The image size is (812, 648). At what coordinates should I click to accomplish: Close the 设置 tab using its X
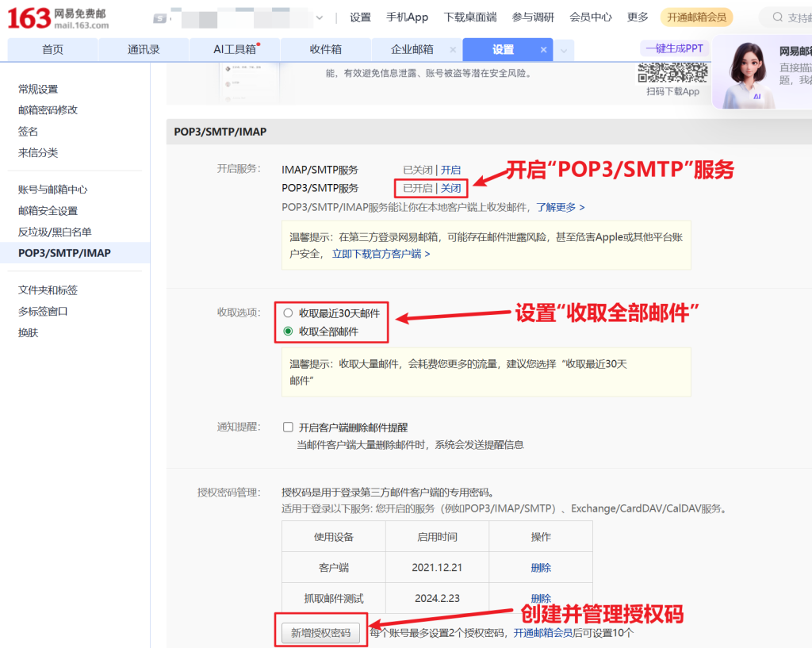click(544, 49)
